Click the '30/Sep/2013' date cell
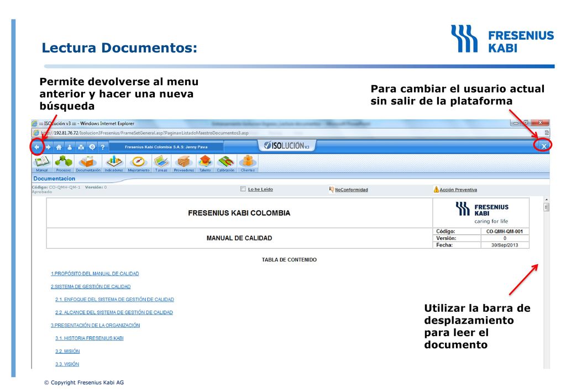 tap(505, 245)
